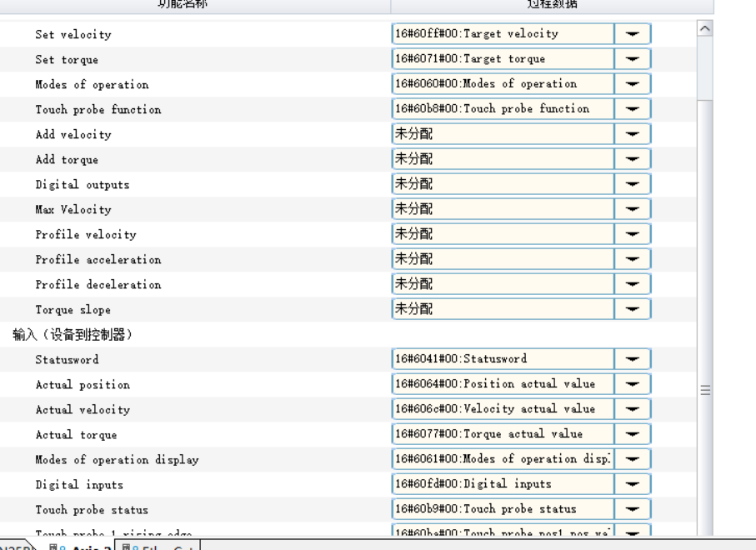
Task: Open the Torque slope dropdown arrow
Action: [x=633, y=309]
